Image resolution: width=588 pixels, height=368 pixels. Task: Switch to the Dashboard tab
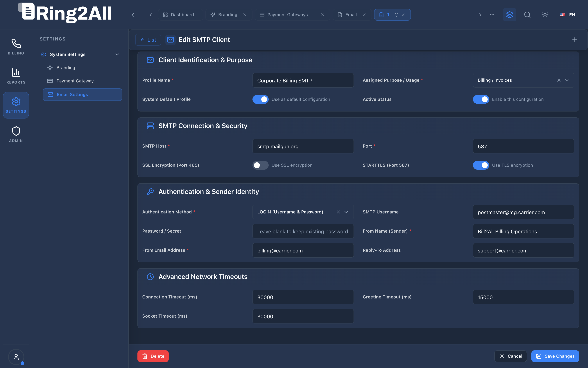[x=180, y=15]
